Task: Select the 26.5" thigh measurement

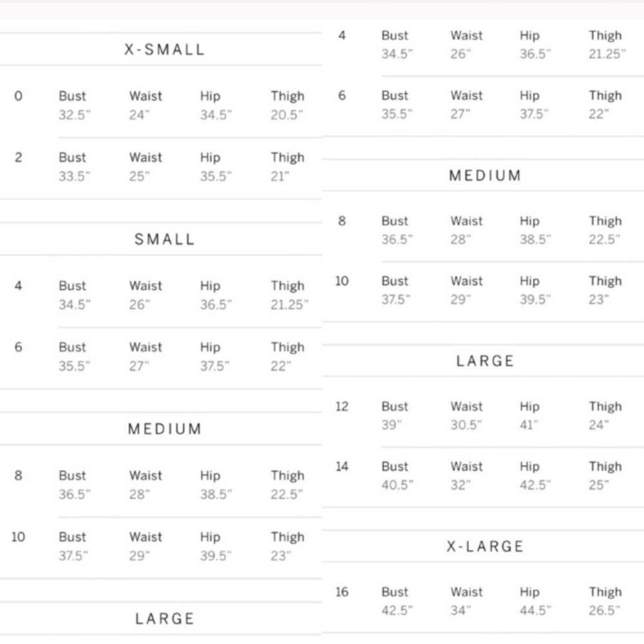Action: tap(604, 610)
